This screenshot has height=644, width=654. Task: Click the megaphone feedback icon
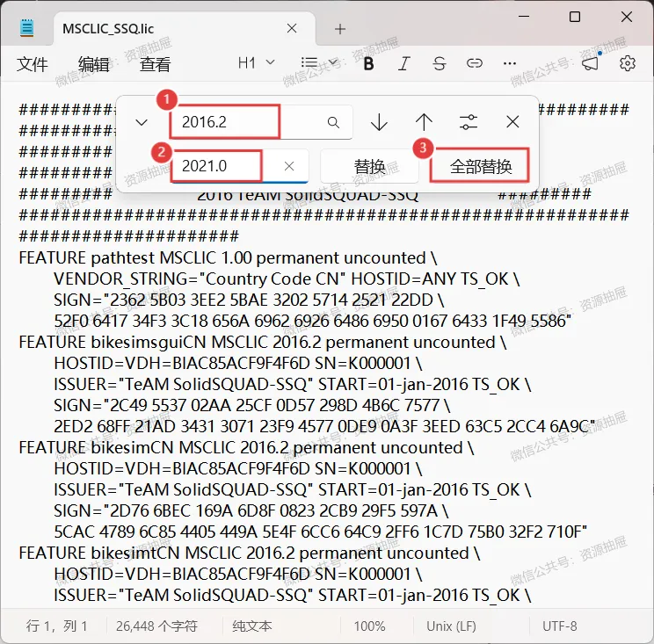click(x=590, y=63)
